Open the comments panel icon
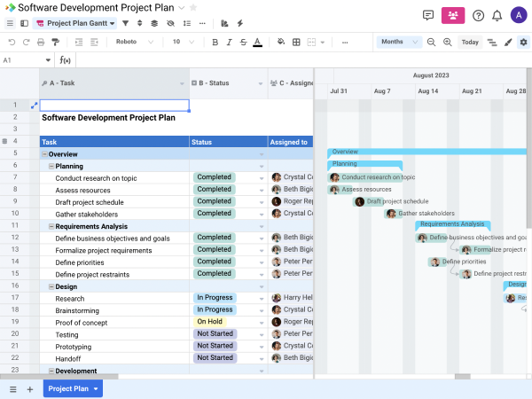 428,15
